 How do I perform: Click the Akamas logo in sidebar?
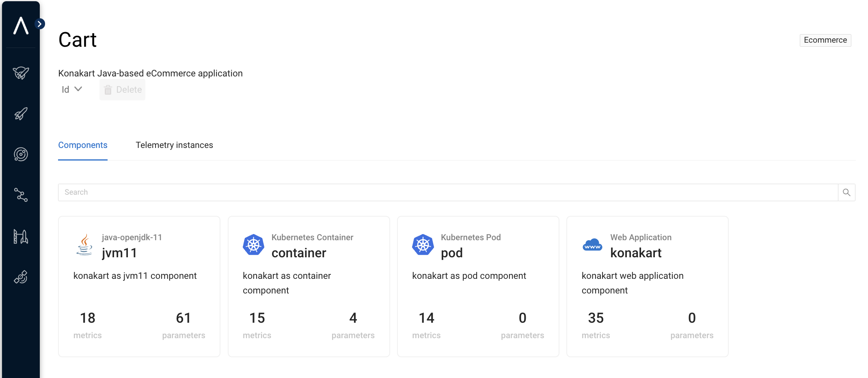[x=21, y=26]
